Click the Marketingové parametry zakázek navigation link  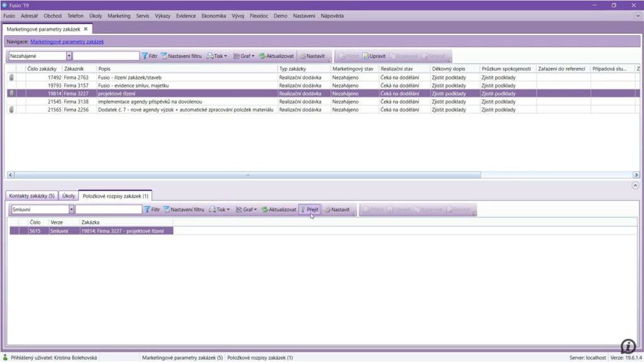pos(67,41)
